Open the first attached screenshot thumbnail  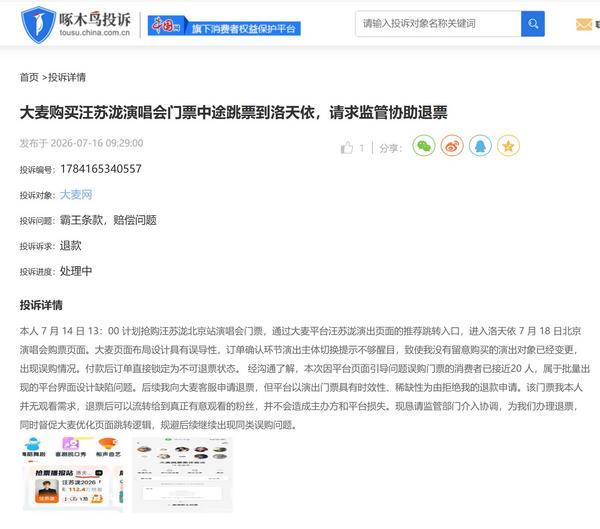73,475
